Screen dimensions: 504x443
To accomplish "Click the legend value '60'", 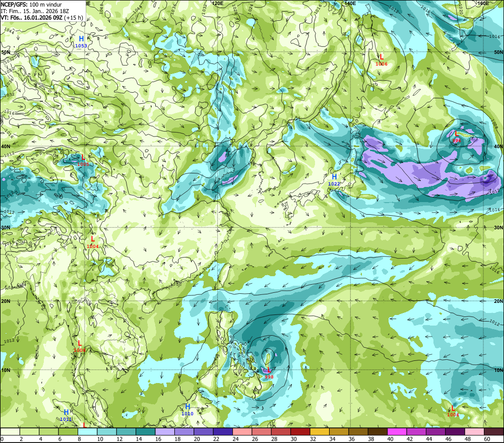I will [x=487, y=439].
